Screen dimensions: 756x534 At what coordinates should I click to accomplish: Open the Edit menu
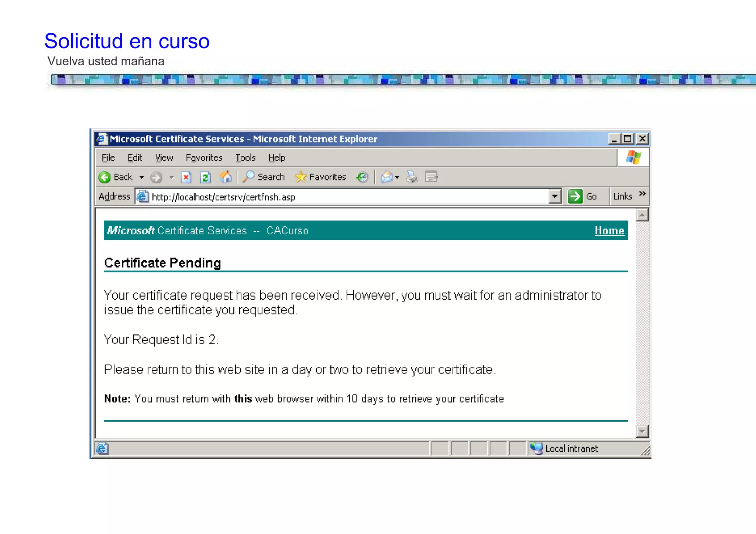point(135,158)
